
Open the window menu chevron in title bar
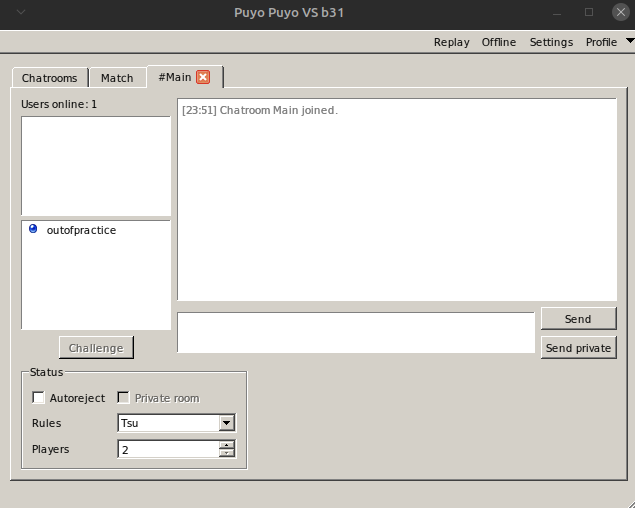[x=21, y=12]
